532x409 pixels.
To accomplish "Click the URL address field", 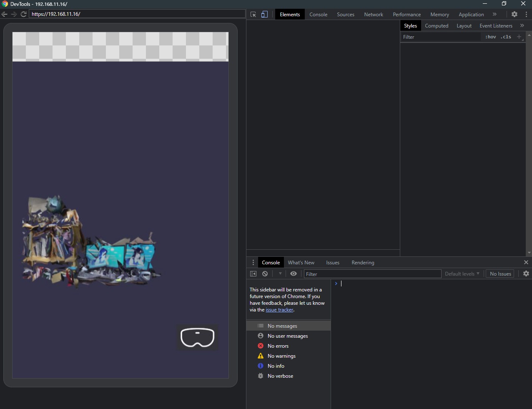I will (137, 14).
